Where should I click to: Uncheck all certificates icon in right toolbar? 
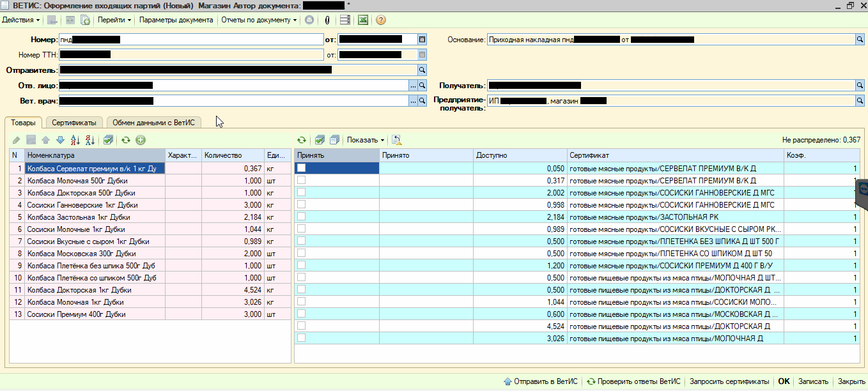pyautogui.click(x=334, y=140)
